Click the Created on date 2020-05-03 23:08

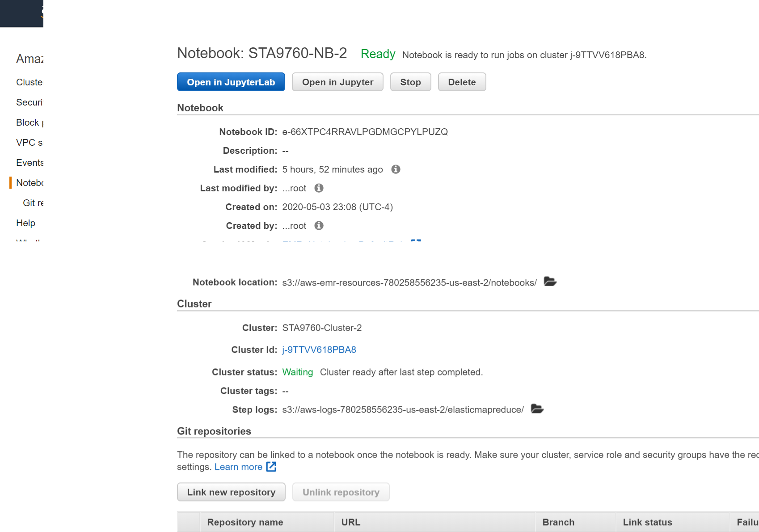[337, 207]
